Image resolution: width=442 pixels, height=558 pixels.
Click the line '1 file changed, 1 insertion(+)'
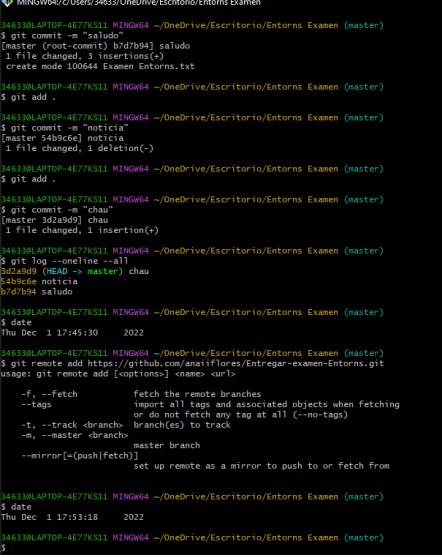coord(82,230)
